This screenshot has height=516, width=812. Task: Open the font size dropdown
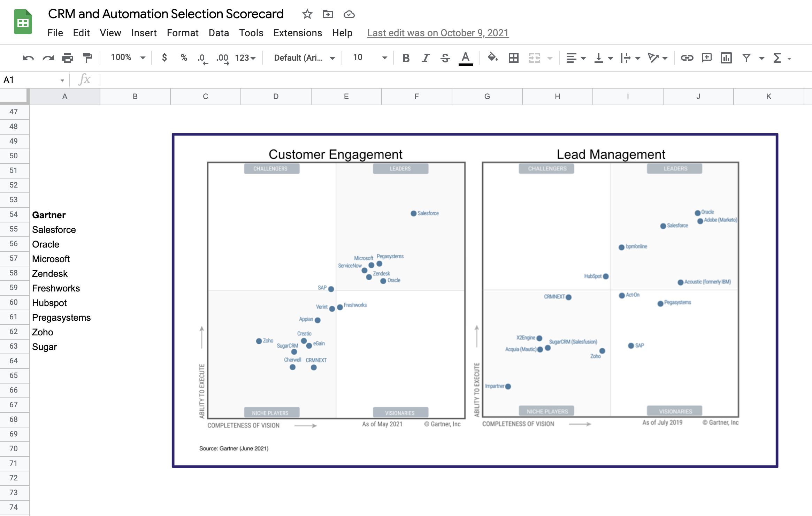tap(370, 58)
